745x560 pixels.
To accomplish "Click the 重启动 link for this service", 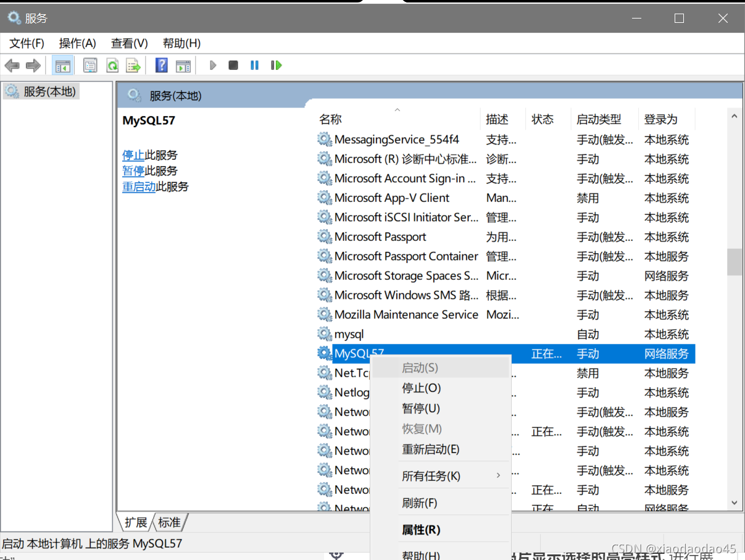I will point(139,186).
